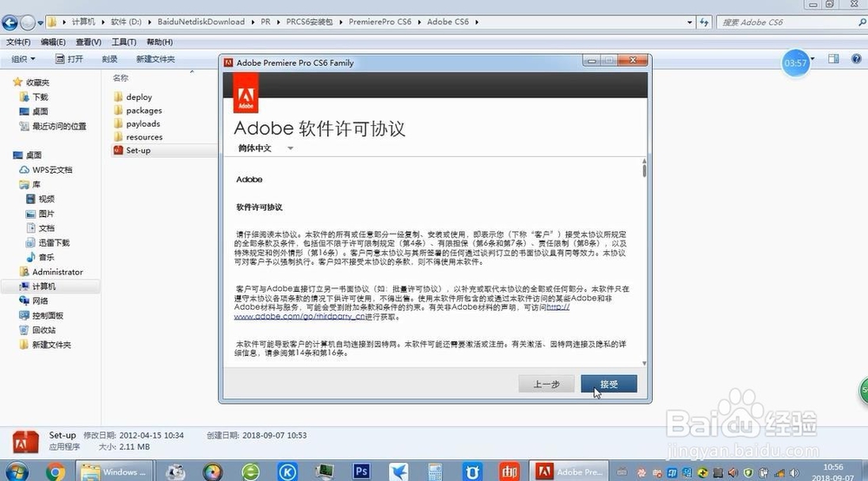The height and width of the screenshot is (481, 868).
Task: Click 新建文件夹 in the Explorer toolbar
Action: (x=155, y=59)
